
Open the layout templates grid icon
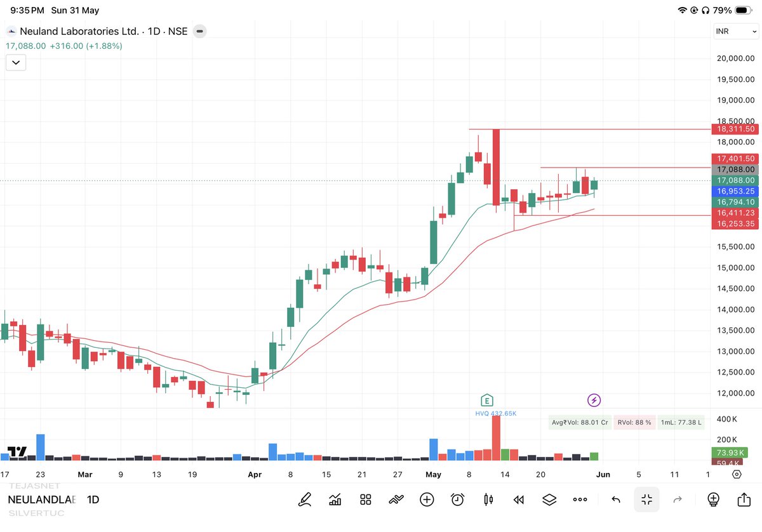[365, 500]
